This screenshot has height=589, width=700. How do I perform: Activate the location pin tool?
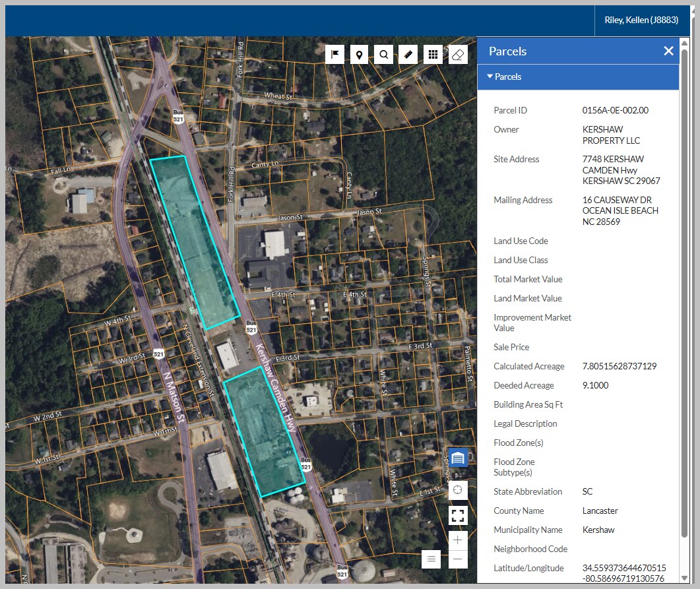click(359, 54)
